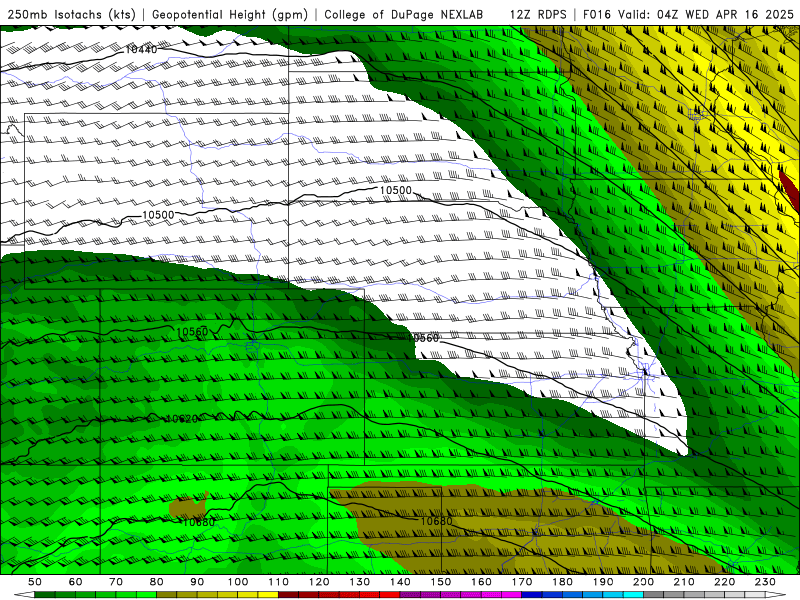Click the 10620 height contour label
The height and width of the screenshot is (600, 800).
182,419
